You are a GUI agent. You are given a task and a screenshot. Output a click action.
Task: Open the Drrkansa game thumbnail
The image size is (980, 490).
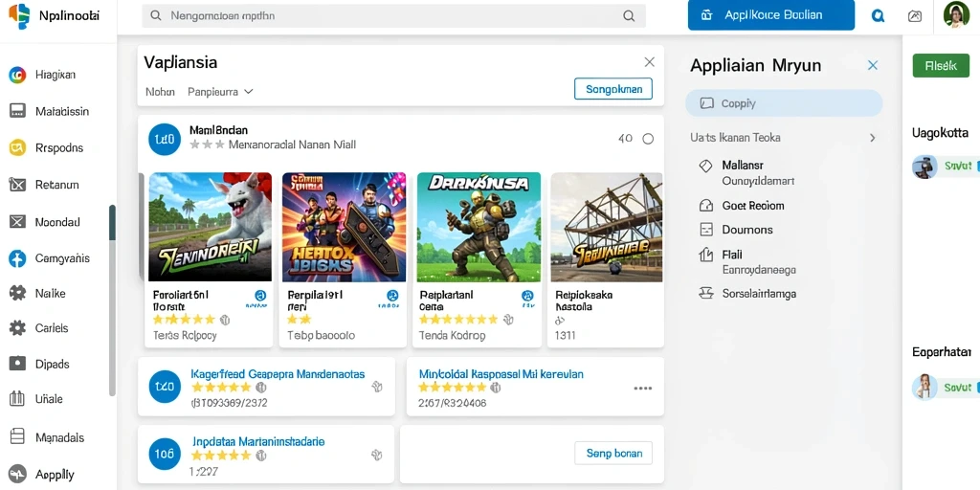tap(479, 228)
